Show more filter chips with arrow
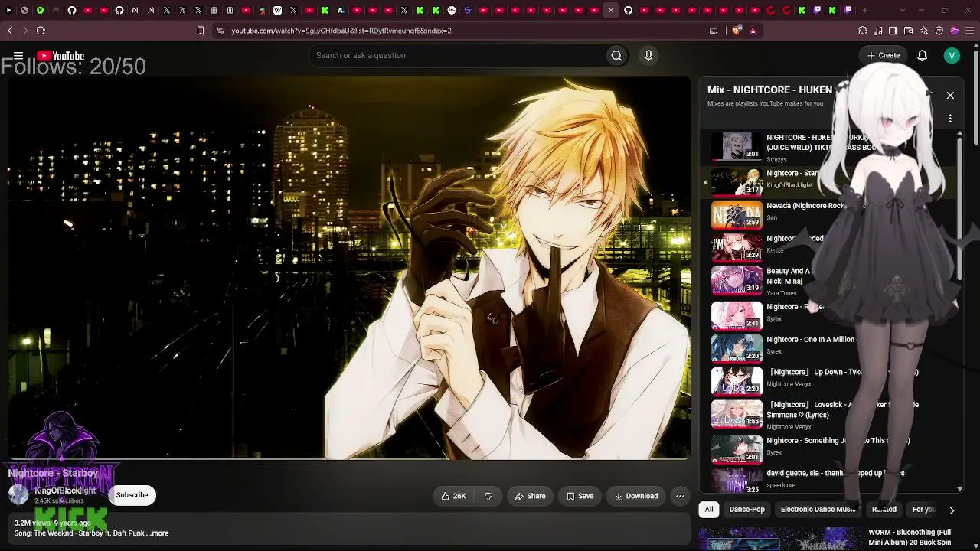The width and height of the screenshot is (980, 551). (x=952, y=510)
